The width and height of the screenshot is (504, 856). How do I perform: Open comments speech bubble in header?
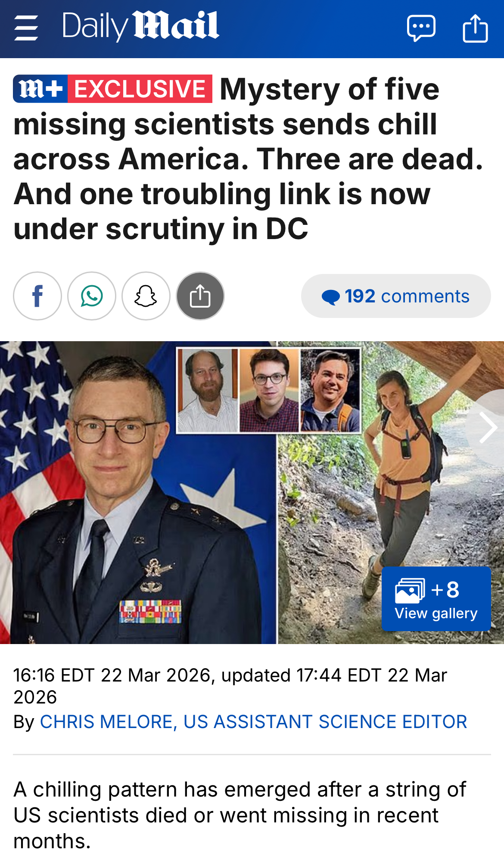[421, 28]
